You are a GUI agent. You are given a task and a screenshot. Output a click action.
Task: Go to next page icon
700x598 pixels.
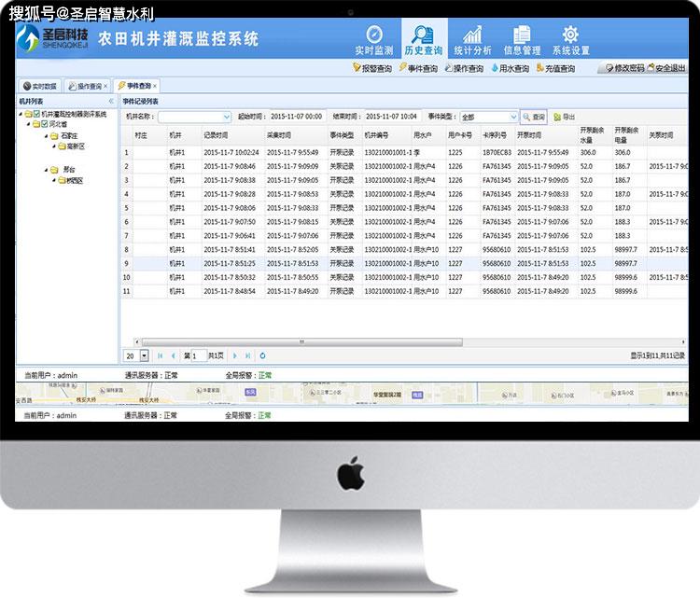coord(234,356)
